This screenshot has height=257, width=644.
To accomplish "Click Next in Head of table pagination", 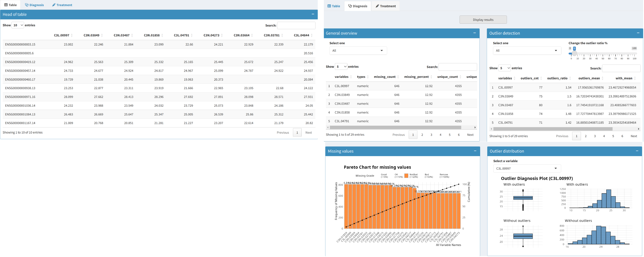I will (308, 133).
